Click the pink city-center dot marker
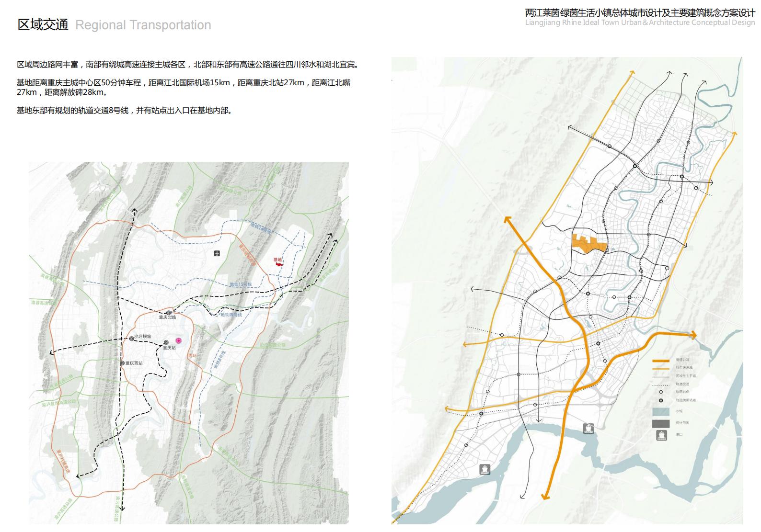Viewport: 761px width, 532px height. click(179, 340)
